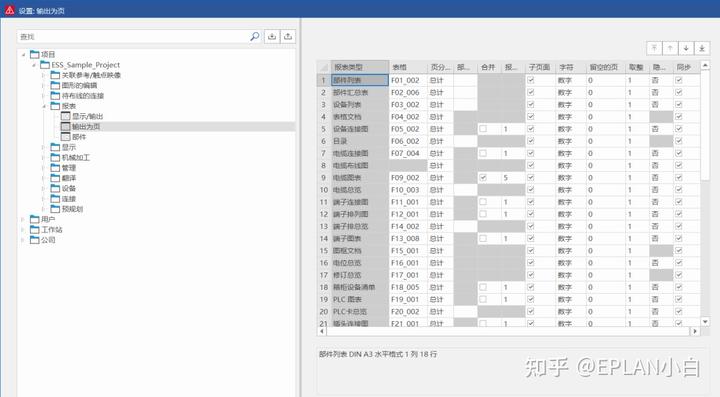Viewport: 720px width, 397px height.
Task: Toggle 子页面 checkbox for row F01_002
Action: tap(531, 80)
